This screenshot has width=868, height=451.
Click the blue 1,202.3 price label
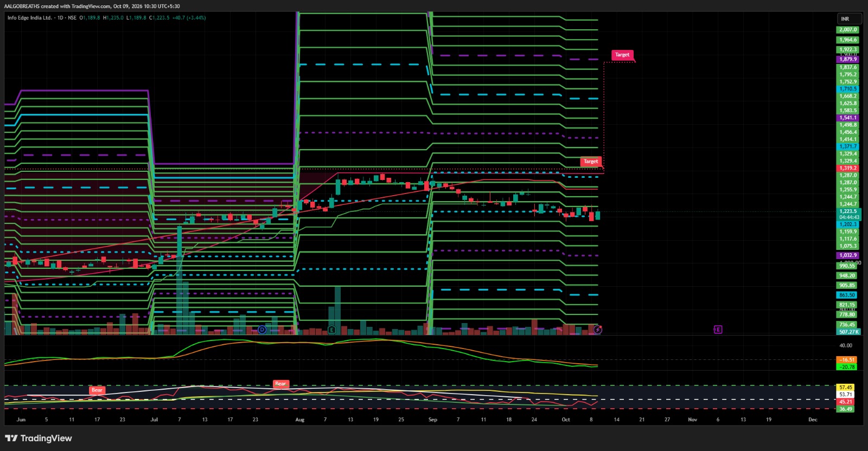tap(848, 224)
